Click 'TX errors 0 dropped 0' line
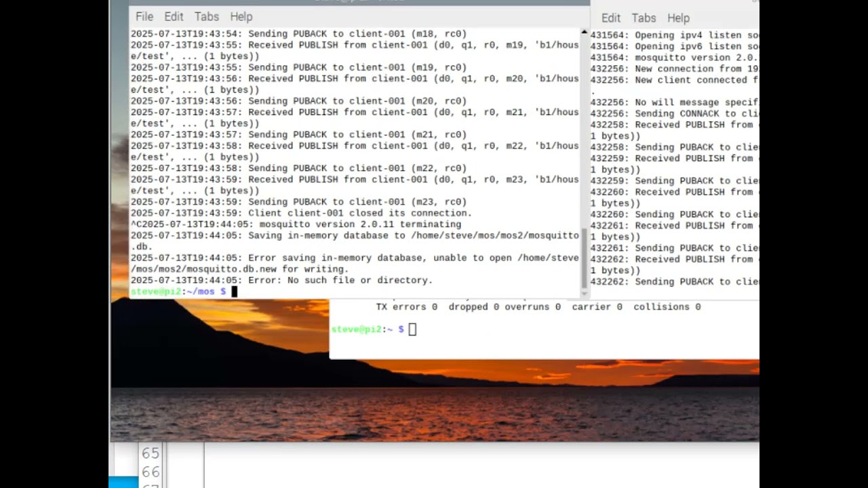The image size is (868, 488). [538, 307]
